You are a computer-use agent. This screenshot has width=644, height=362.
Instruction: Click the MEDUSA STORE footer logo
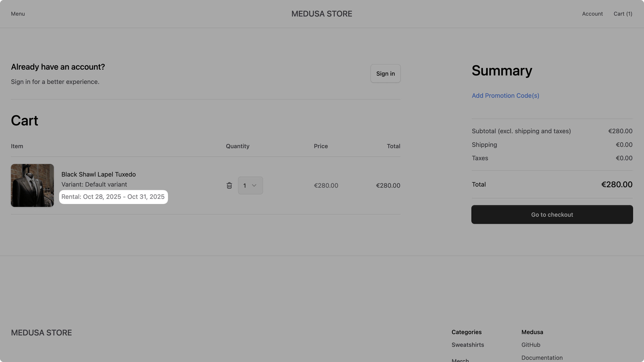click(x=41, y=333)
